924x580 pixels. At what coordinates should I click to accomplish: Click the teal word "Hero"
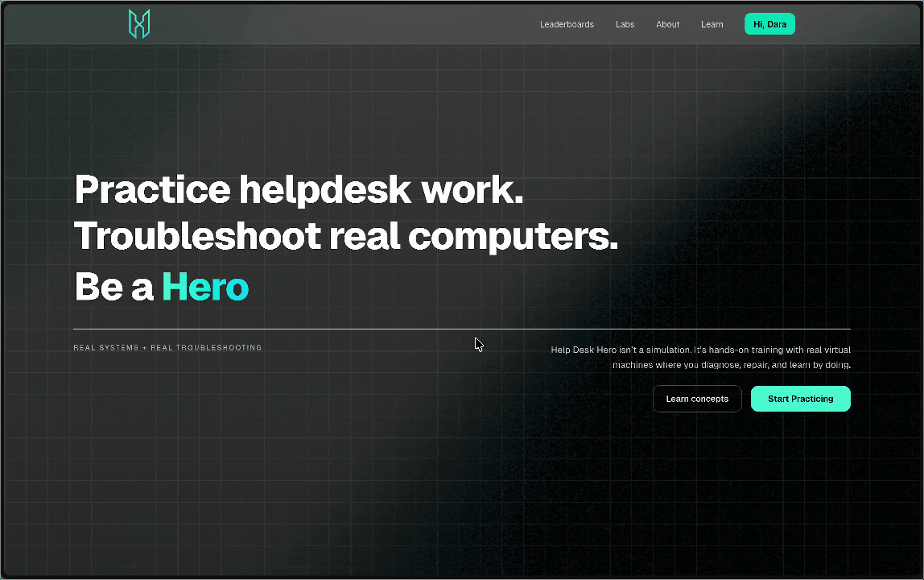point(205,287)
